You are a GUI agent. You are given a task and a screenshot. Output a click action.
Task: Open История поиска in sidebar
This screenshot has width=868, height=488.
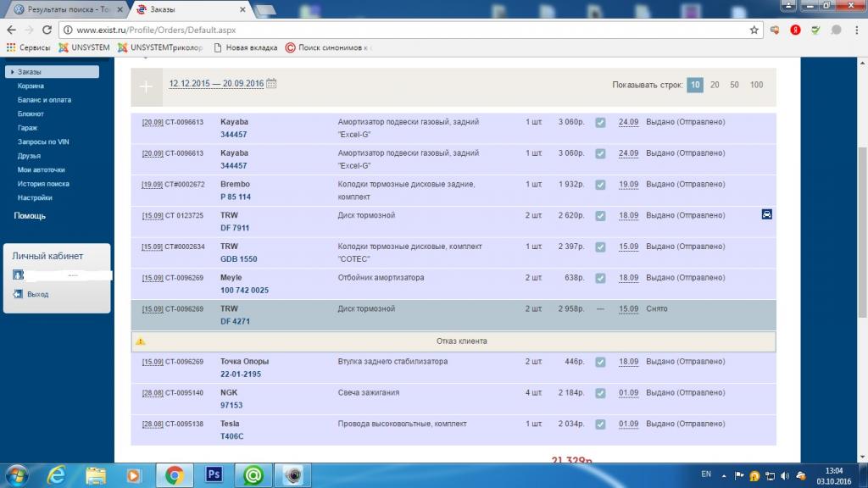43,184
